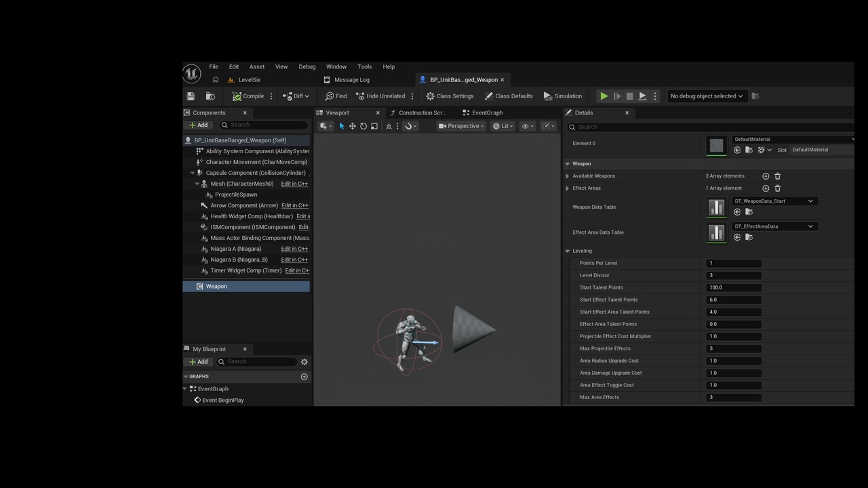Select the Scale gizmo tool
The width and height of the screenshot is (868, 488).
pos(374,126)
